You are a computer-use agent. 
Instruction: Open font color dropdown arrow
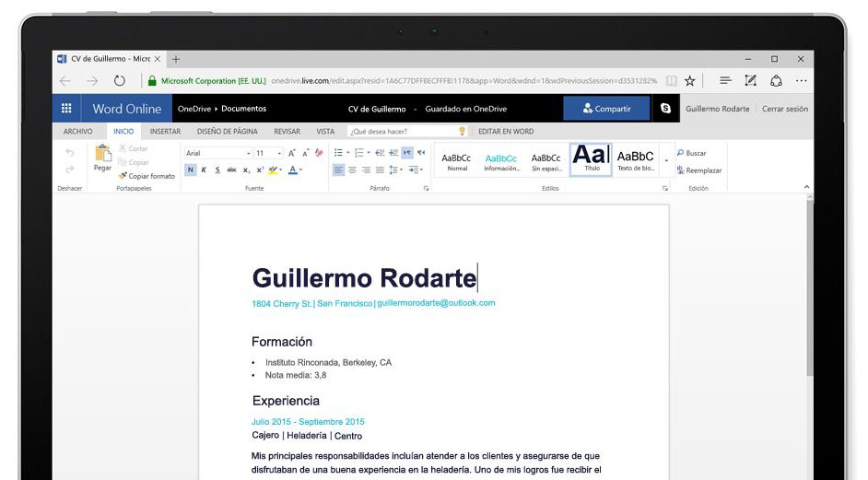(300, 170)
